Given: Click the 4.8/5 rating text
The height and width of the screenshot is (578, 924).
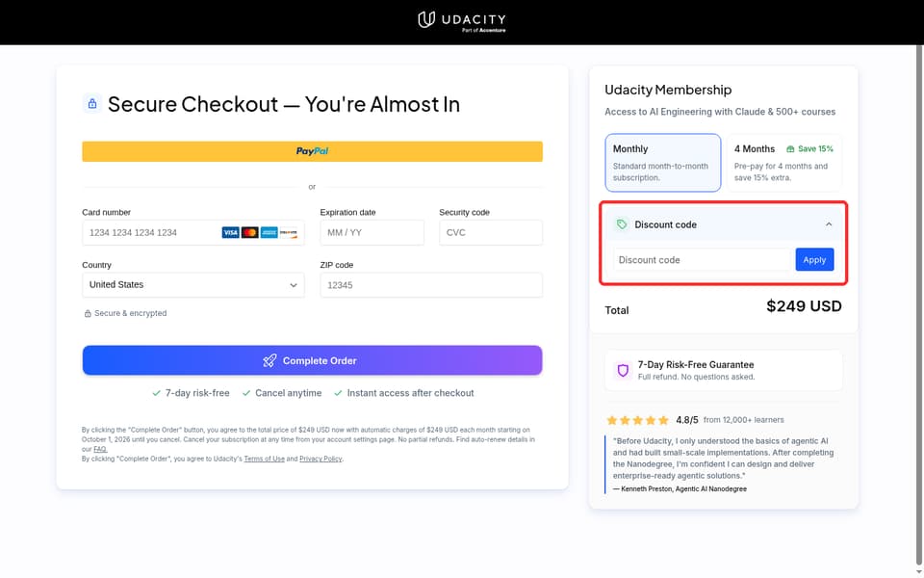Looking at the screenshot, I should (x=687, y=420).
